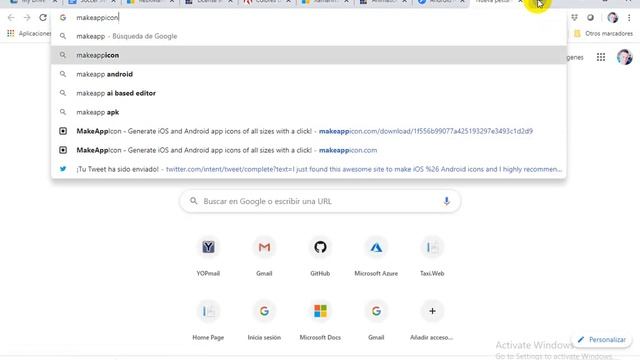Choose the 'makeapp ai based editor' suggestion
The image size is (640, 360).
point(309,93)
